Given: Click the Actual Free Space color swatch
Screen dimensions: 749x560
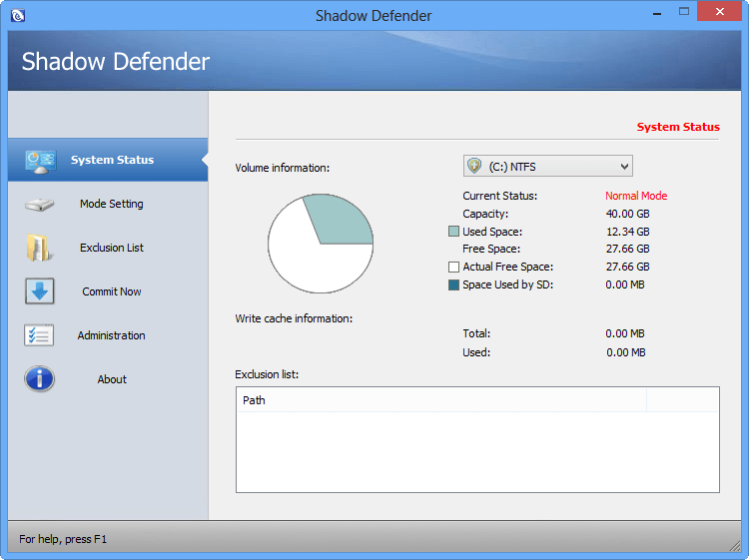Looking at the screenshot, I should tap(453, 267).
